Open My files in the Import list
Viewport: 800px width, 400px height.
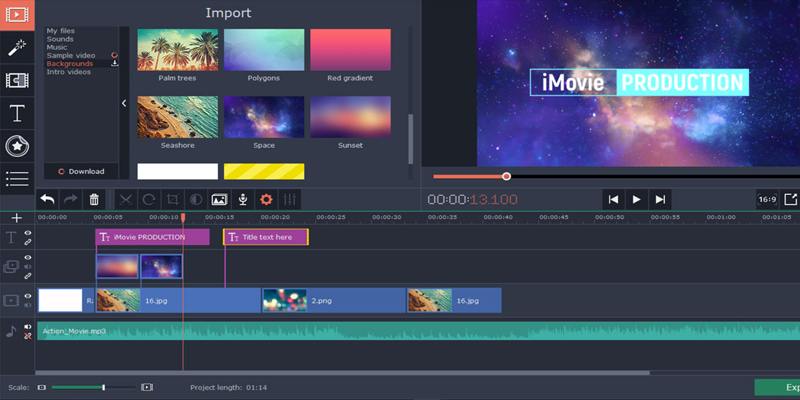pyautogui.click(x=61, y=31)
